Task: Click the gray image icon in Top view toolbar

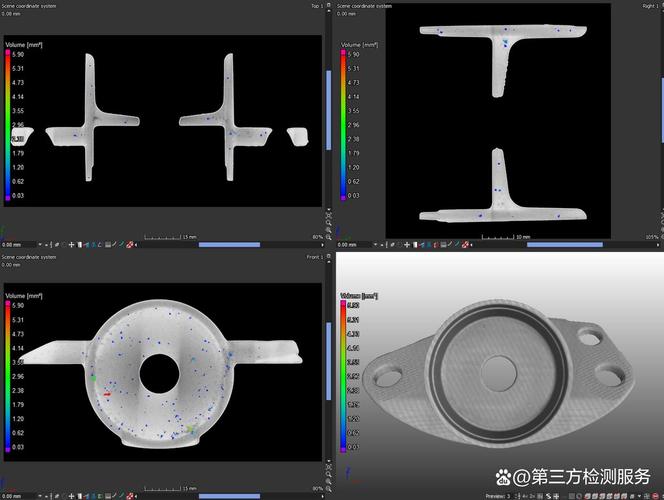Action: [x=108, y=244]
